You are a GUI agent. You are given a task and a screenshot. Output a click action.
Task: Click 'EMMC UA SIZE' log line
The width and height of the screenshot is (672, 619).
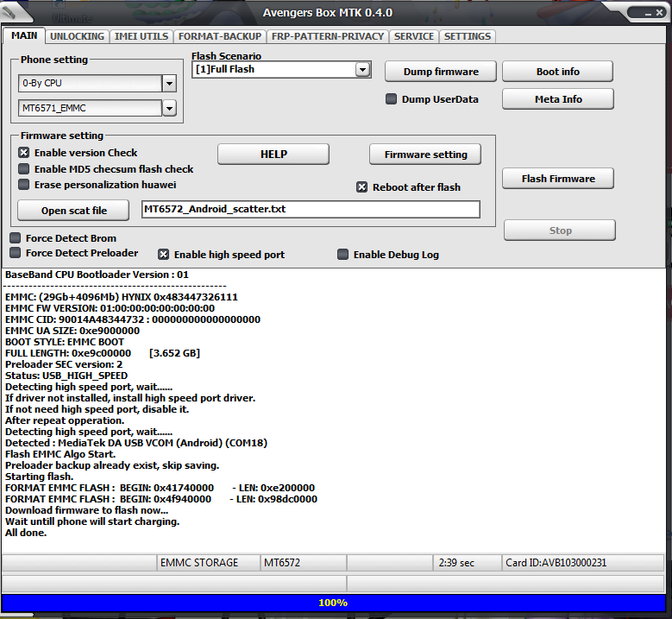(72, 331)
